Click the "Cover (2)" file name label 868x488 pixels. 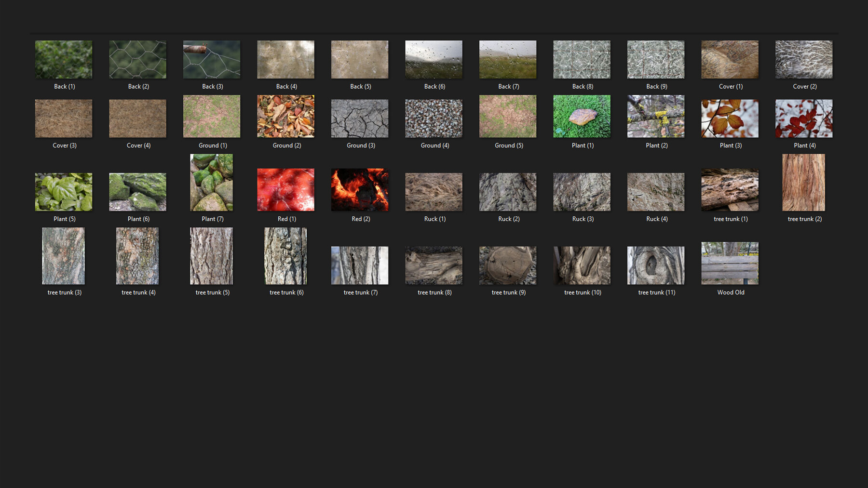point(805,87)
